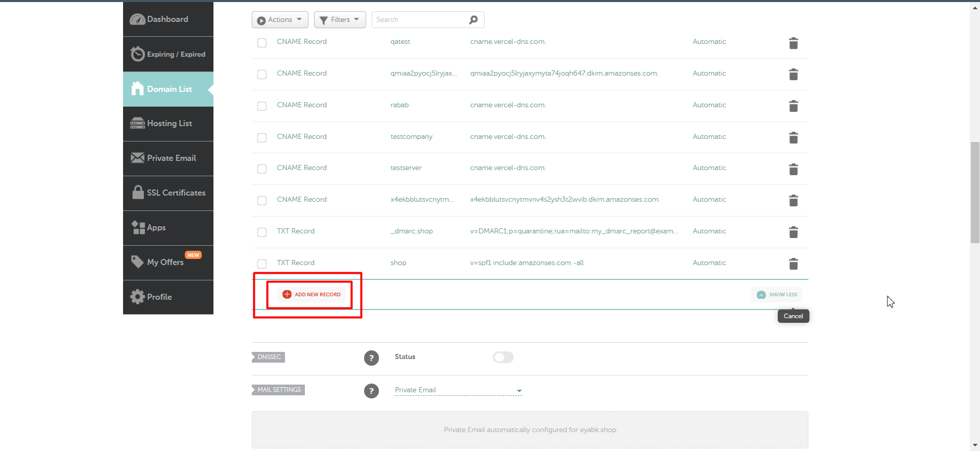Check the x4ekbblutsvcnytm record checkbox
The width and height of the screenshot is (980, 451).
tap(262, 201)
